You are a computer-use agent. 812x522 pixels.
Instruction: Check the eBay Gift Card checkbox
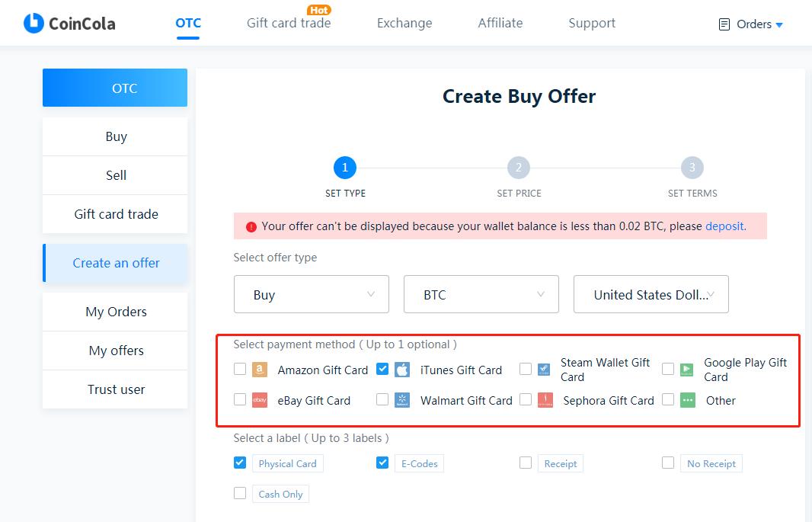coord(240,399)
